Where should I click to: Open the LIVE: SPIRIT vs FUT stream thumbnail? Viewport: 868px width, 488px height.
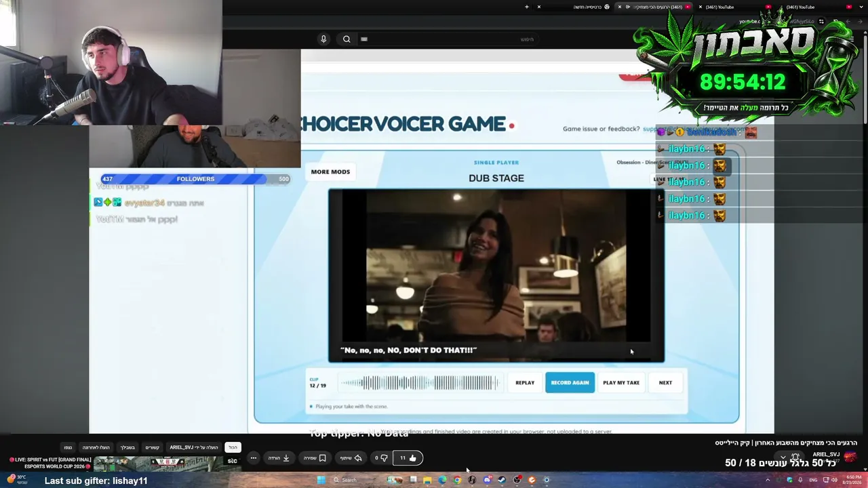point(167,464)
